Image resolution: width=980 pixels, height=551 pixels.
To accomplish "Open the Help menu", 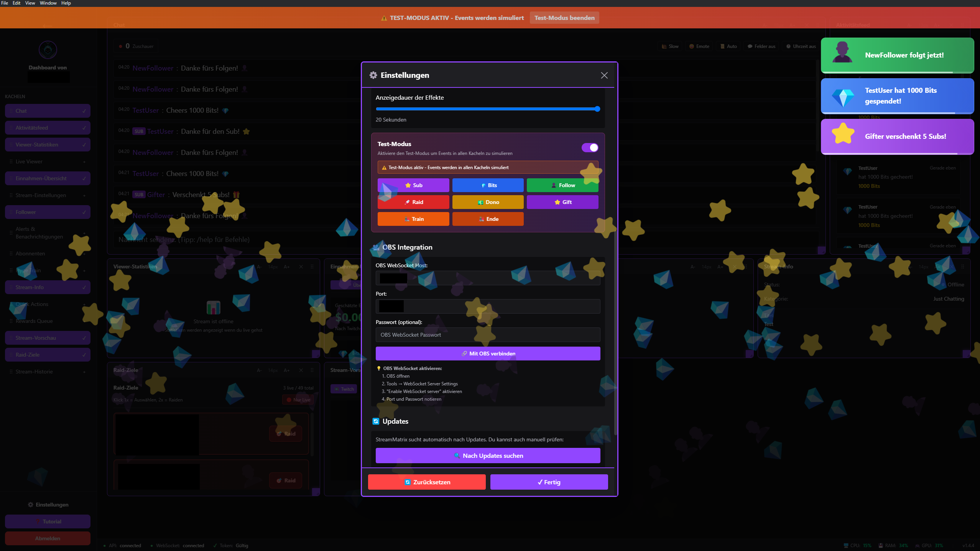I will coord(66,3).
